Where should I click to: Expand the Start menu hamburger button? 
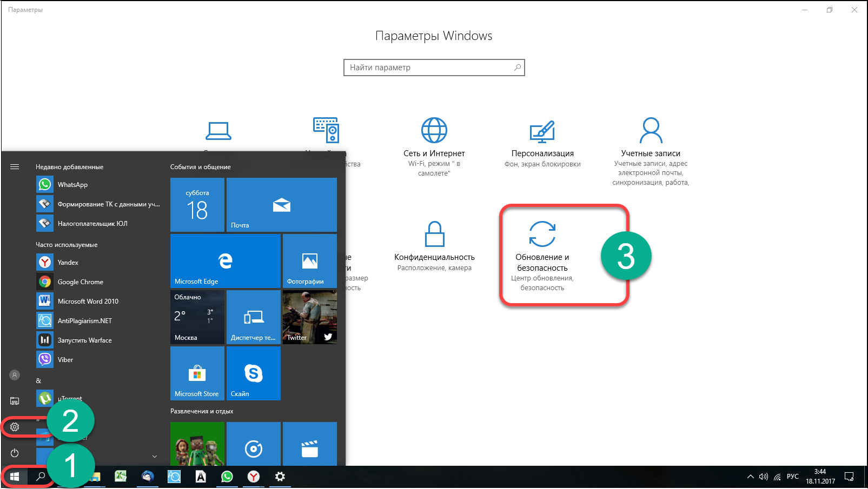(15, 167)
